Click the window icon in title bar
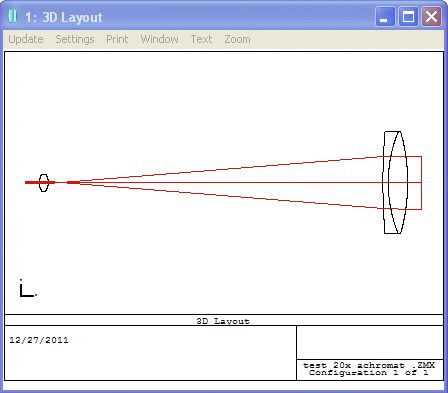 tap(13, 16)
